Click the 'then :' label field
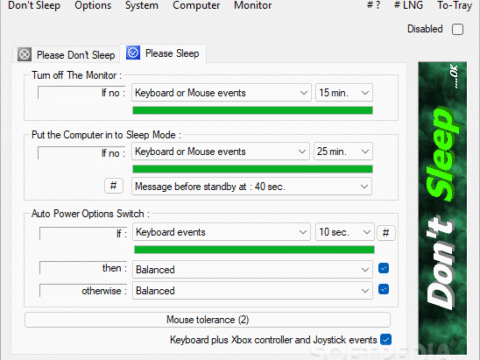Viewport: 480px width, 360px height. tap(83, 268)
